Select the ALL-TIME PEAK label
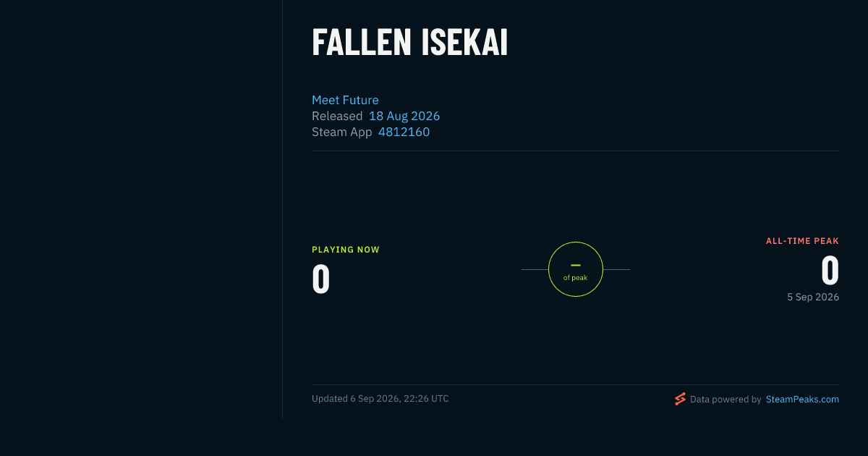The width and height of the screenshot is (868, 456). pos(802,241)
